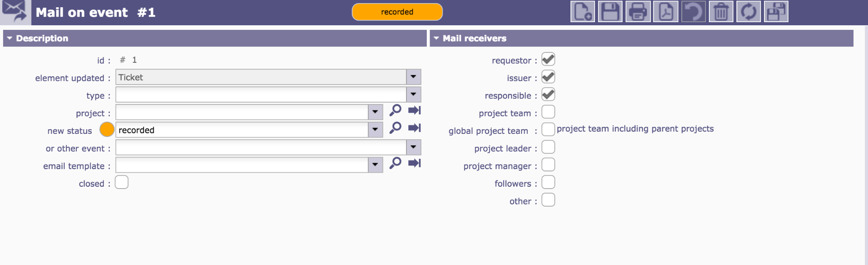Delete this mail on event
Screen dimensions: 868x265
point(721,12)
